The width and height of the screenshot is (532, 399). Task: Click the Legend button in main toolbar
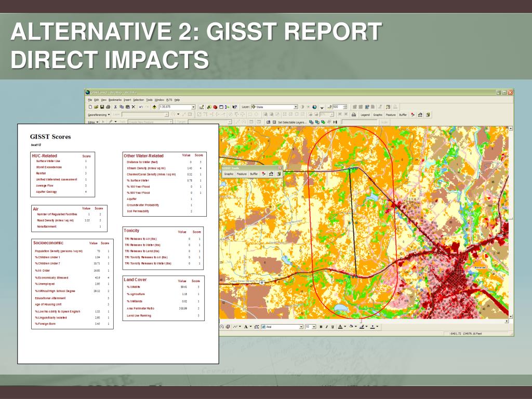365,115
